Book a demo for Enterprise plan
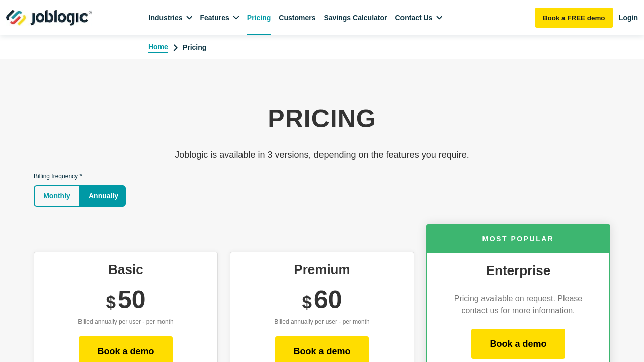The height and width of the screenshot is (362, 644). [518, 344]
